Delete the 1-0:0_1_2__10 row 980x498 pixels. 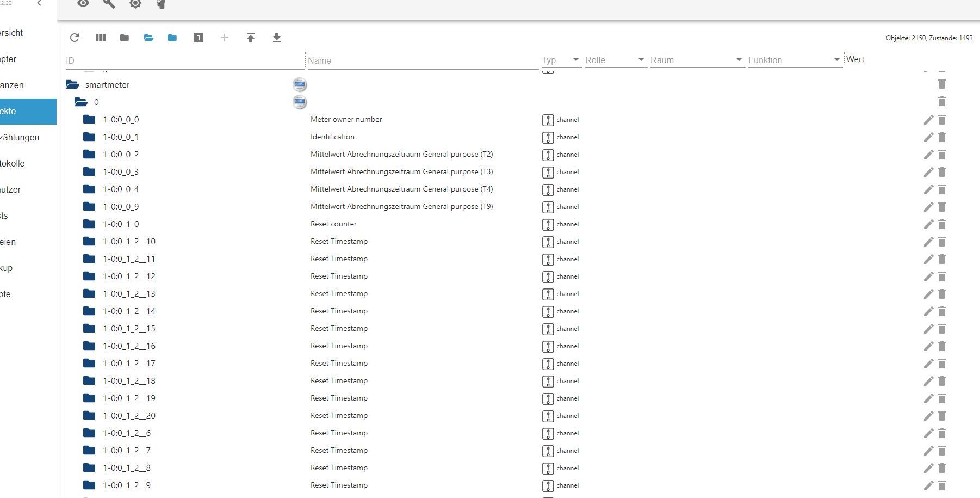click(x=942, y=242)
